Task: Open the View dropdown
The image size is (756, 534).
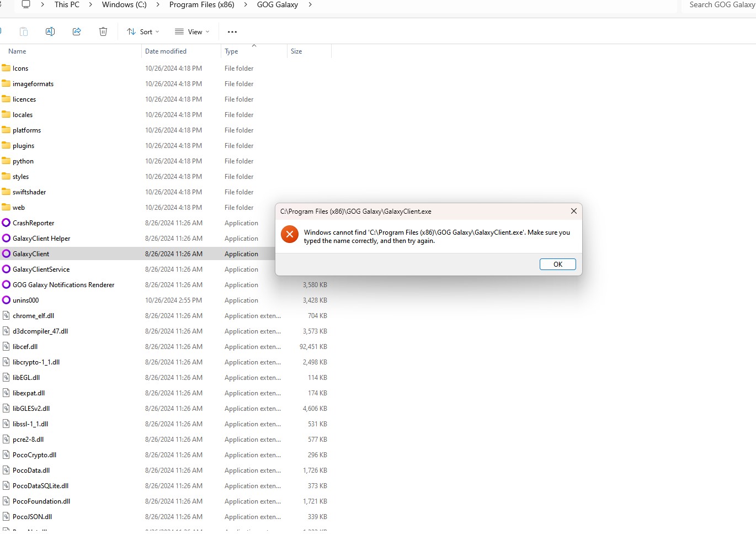Action: click(192, 31)
